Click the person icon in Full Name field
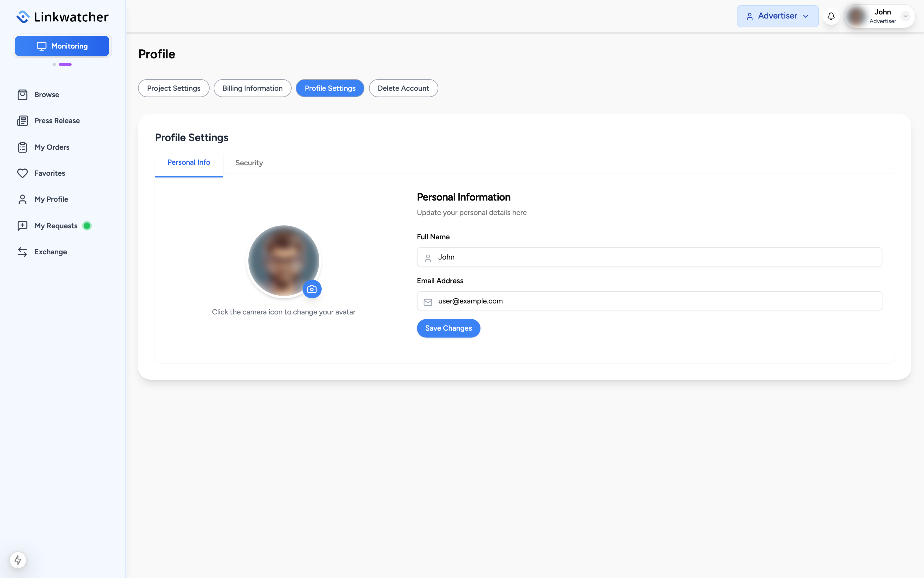 click(x=428, y=258)
